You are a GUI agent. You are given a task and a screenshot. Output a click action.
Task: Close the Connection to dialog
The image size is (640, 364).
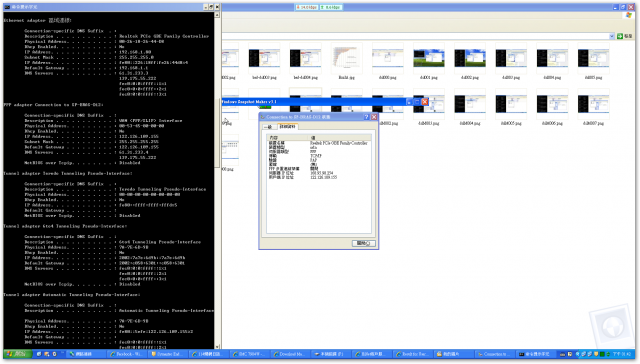(x=374, y=117)
